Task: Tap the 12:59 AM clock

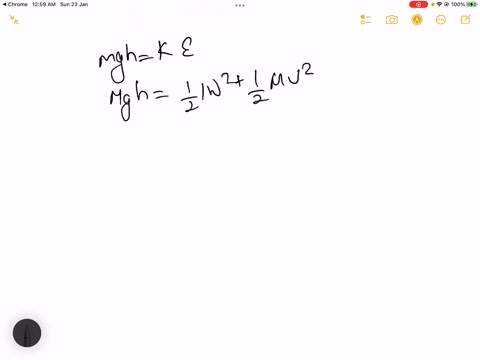Action: point(44,4)
